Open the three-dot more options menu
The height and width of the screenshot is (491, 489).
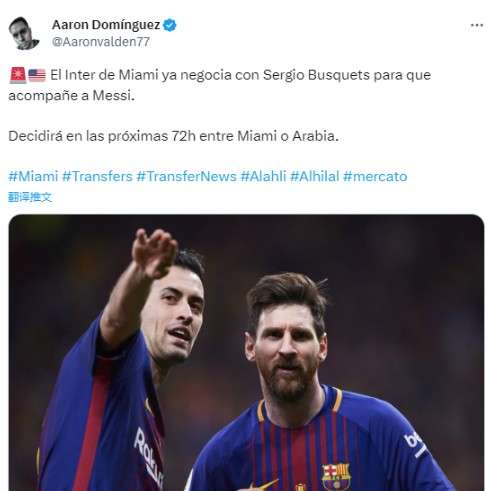click(477, 25)
